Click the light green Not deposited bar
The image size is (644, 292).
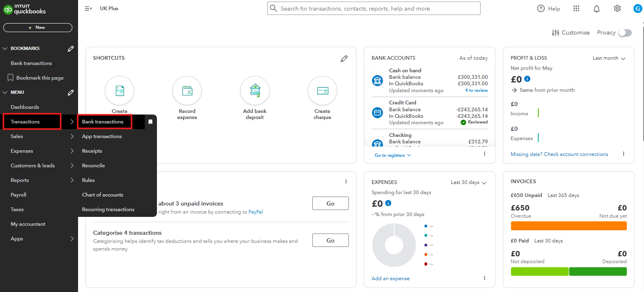[540, 271]
